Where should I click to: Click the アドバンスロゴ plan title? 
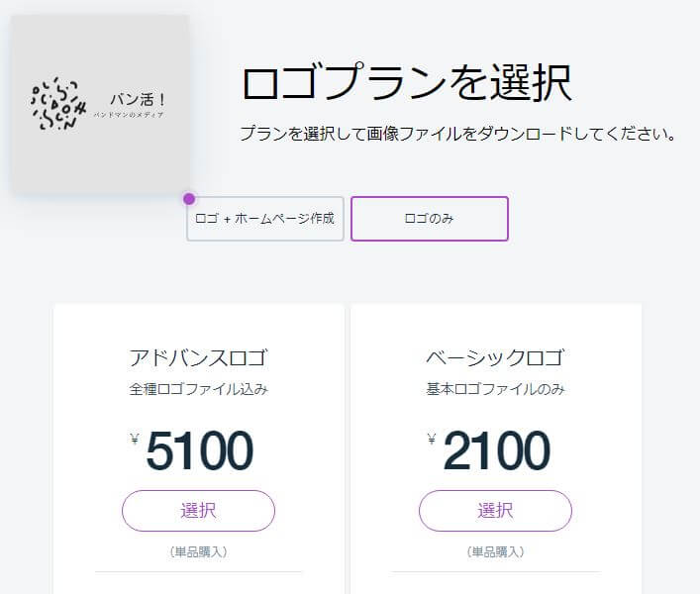[198, 358]
